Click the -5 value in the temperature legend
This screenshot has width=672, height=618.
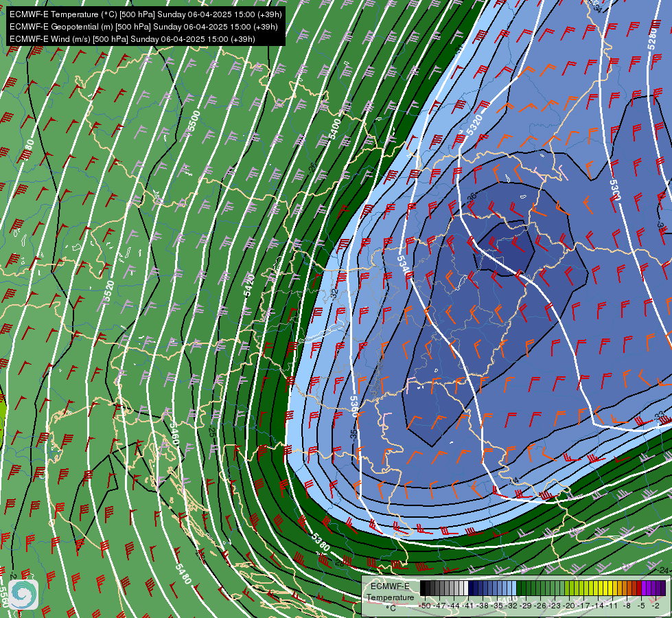[641, 606]
